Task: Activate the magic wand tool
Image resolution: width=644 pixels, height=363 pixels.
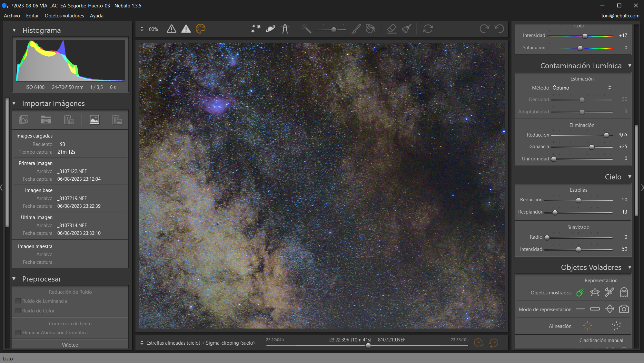Action: tap(306, 29)
